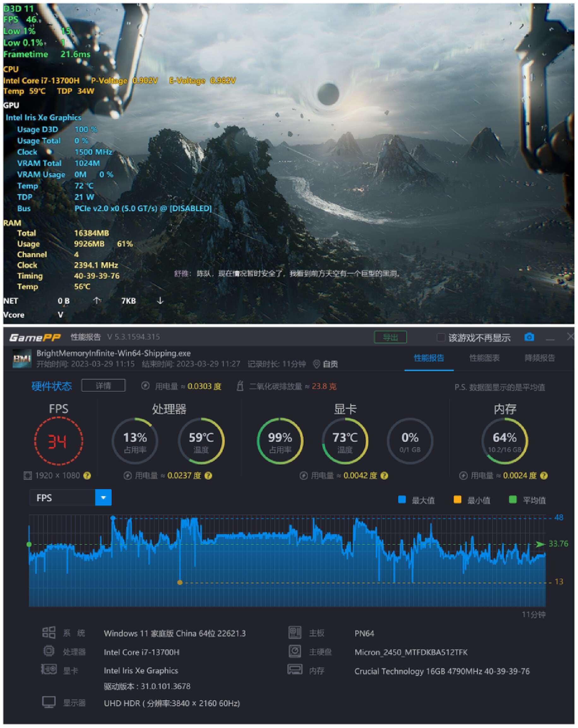
Task: Click the orange 最小值 legend swatch
Action: click(x=457, y=500)
